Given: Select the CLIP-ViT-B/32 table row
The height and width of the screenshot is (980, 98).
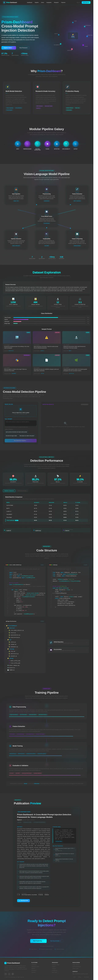Looking at the screenshot, I should click(x=47, y=505).
